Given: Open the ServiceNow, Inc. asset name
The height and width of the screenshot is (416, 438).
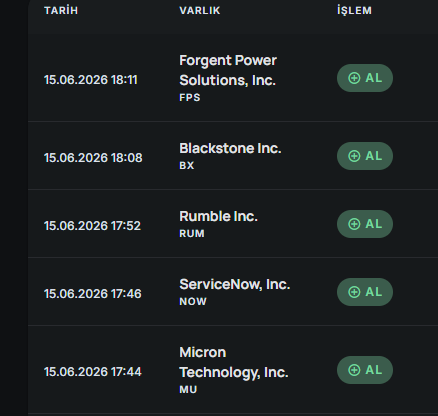Looking at the screenshot, I should coord(235,284).
